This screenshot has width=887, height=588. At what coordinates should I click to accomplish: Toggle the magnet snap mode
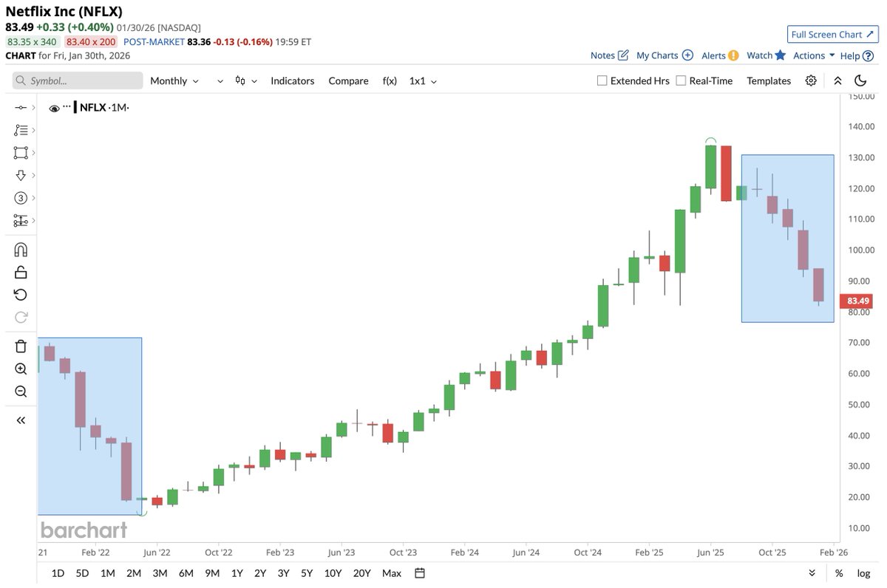pos(21,250)
